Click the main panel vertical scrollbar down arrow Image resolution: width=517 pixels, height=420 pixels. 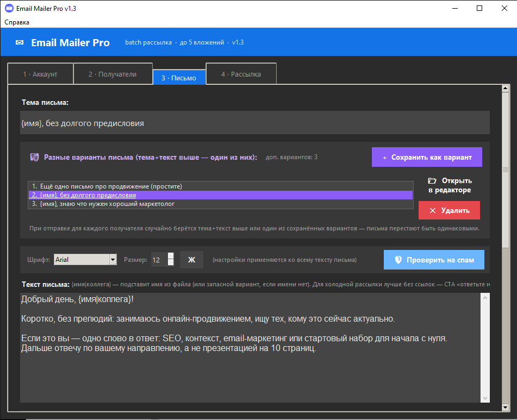[x=506, y=408]
